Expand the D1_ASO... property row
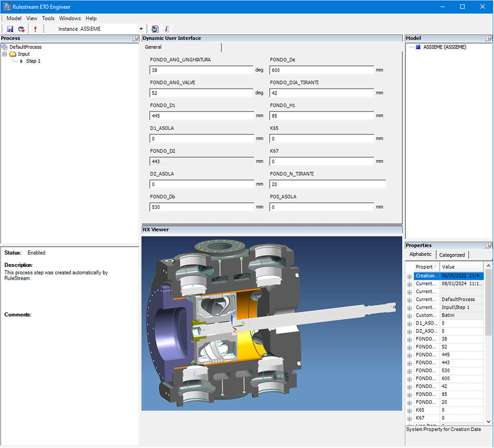This screenshot has width=494, height=448. pyautogui.click(x=410, y=324)
